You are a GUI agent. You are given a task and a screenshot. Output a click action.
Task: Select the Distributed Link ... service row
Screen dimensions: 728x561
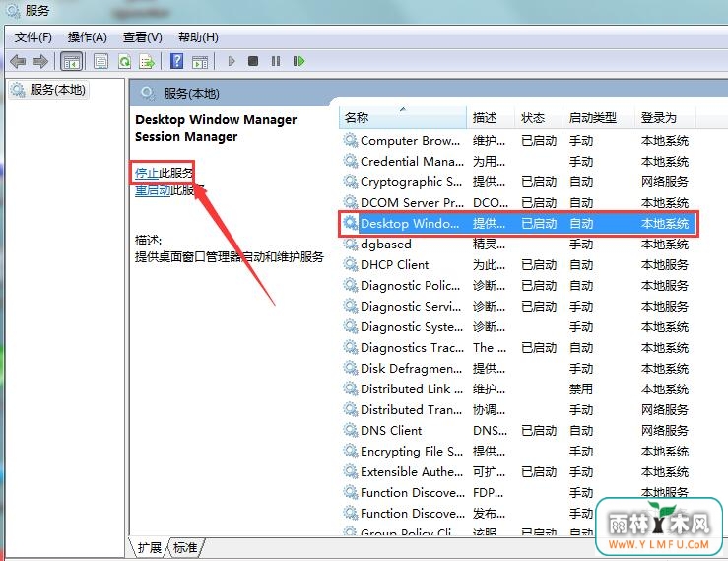coord(518,389)
